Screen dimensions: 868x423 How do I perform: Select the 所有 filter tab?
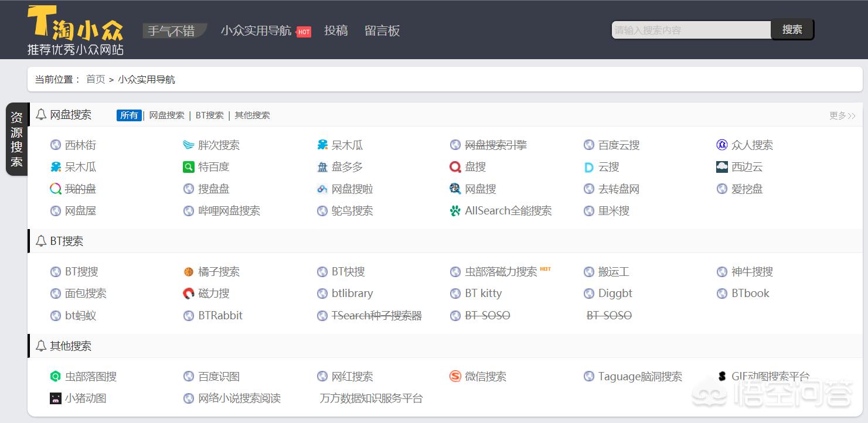pyautogui.click(x=129, y=115)
